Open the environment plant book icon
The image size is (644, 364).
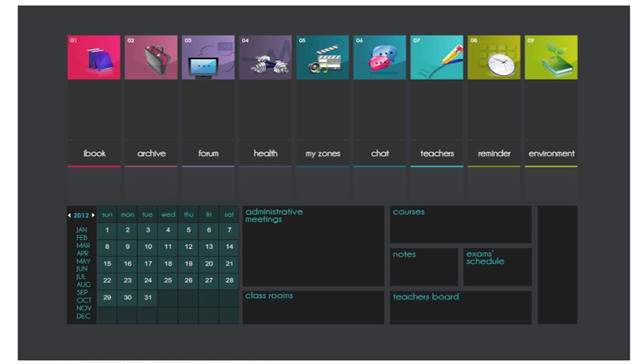coord(551,58)
